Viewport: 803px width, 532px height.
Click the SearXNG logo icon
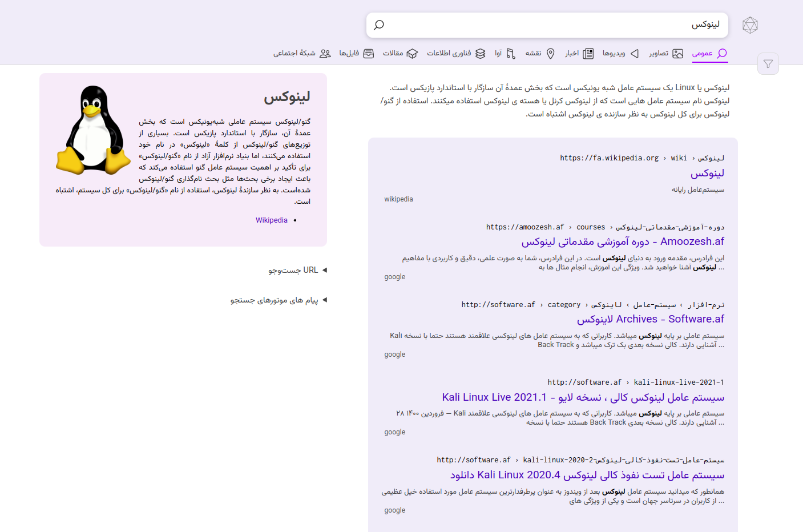750,25
